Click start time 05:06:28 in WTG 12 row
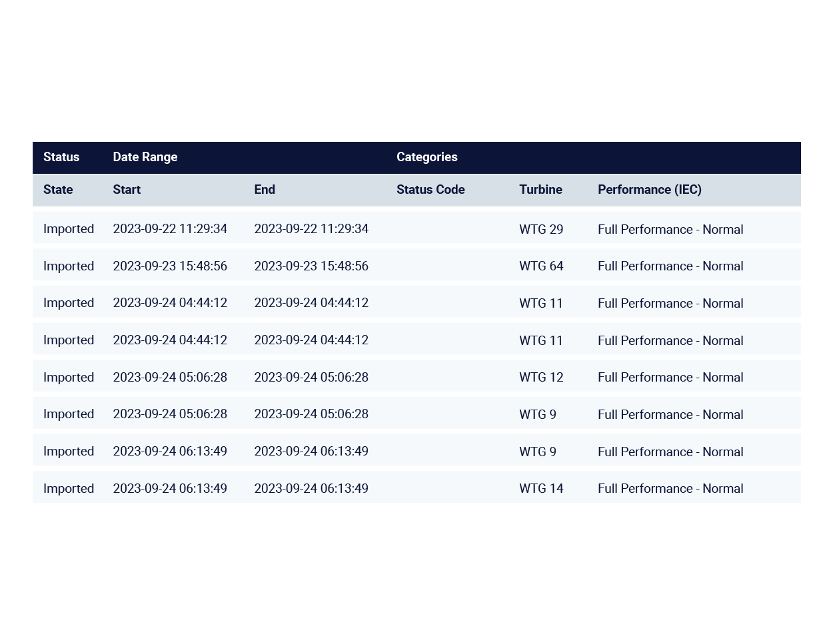 click(x=170, y=378)
